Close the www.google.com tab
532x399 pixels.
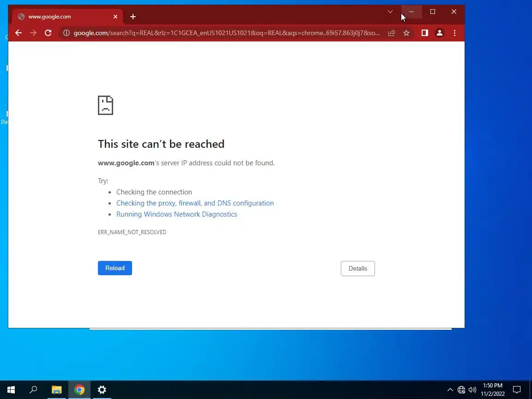point(115,17)
